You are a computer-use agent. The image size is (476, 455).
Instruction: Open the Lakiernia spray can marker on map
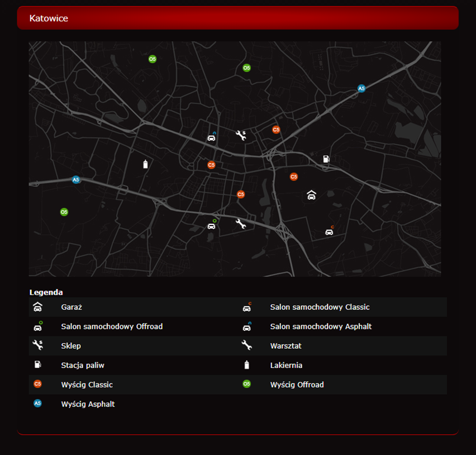tap(146, 164)
